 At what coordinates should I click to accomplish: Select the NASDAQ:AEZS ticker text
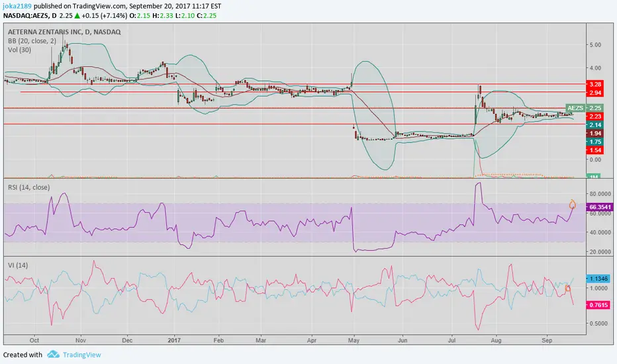(26, 16)
